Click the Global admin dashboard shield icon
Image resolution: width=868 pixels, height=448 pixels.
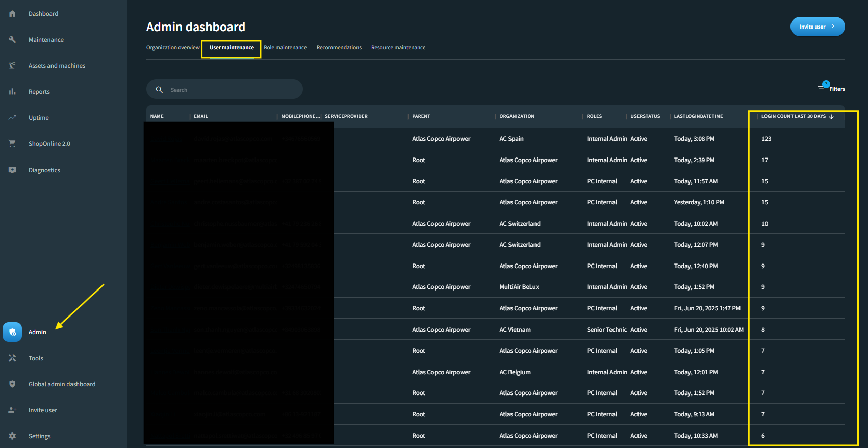click(12, 384)
